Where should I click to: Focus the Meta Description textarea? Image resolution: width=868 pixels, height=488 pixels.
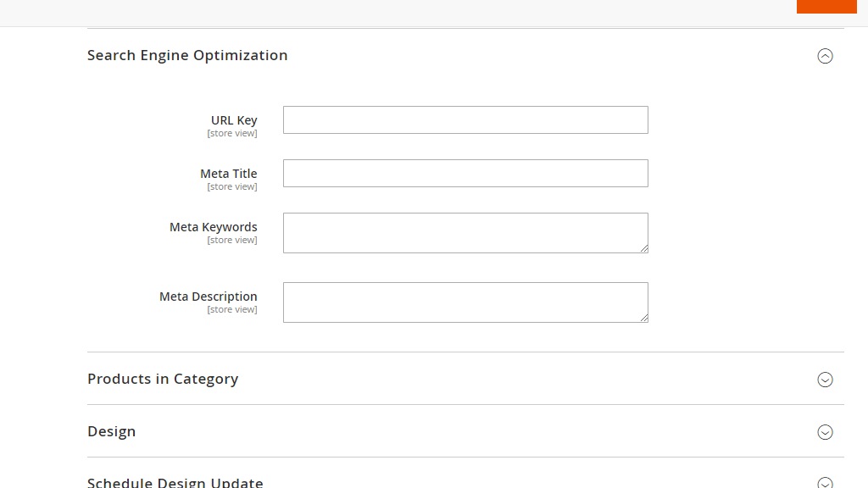(x=465, y=302)
